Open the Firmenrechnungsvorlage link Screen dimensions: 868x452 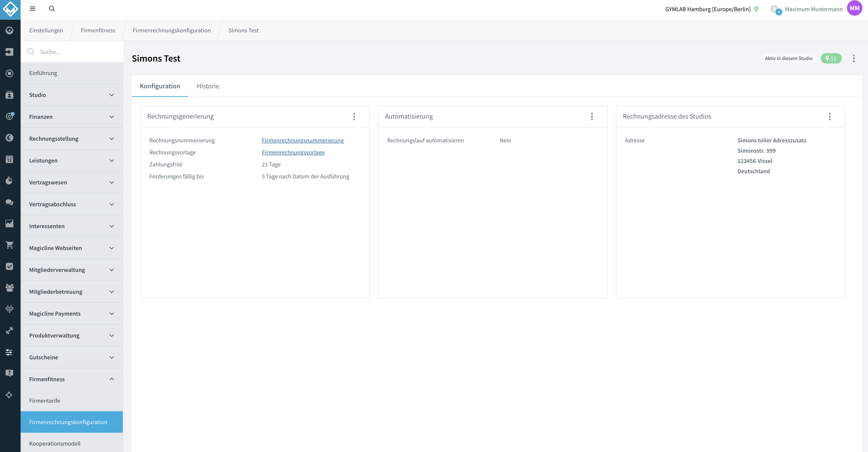[x=293, y=152]
